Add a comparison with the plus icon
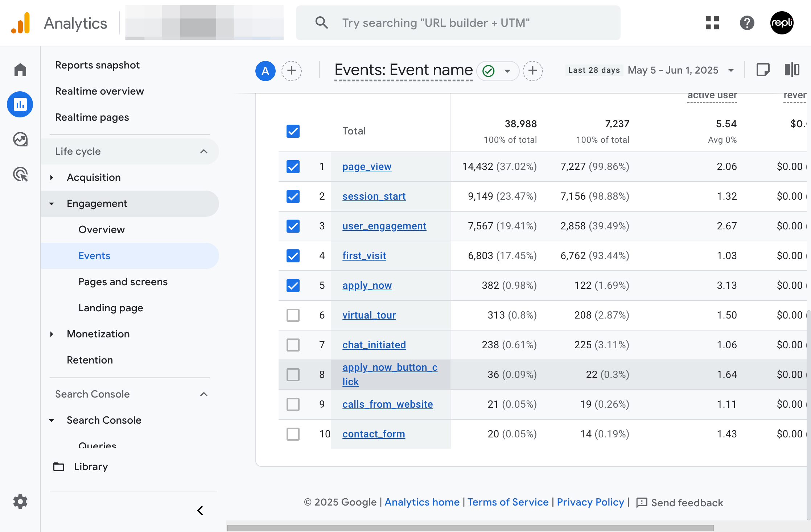Screen dimensions: 811x532 click(292, 71)
